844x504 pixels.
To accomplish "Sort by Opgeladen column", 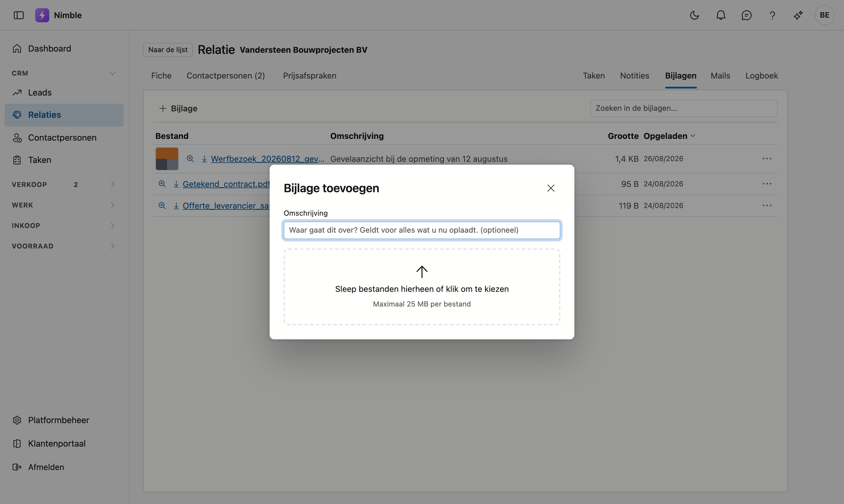I will [x=669, y=136].
